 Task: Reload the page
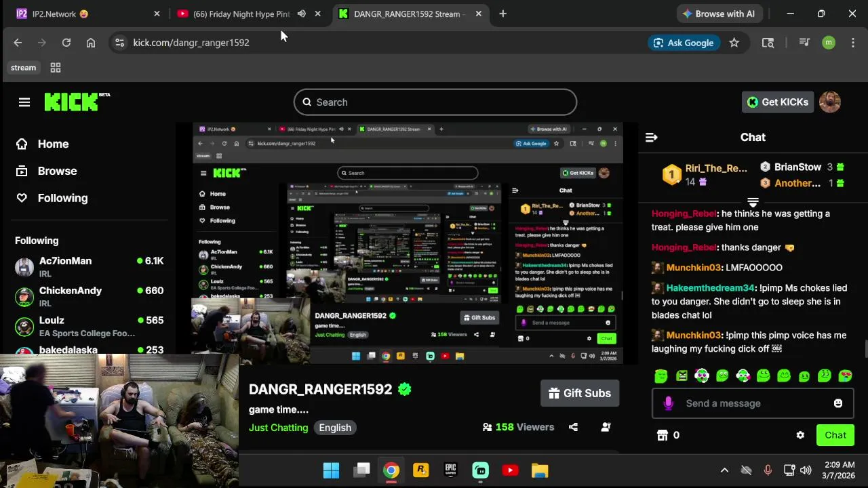click(x=66, y=43)
